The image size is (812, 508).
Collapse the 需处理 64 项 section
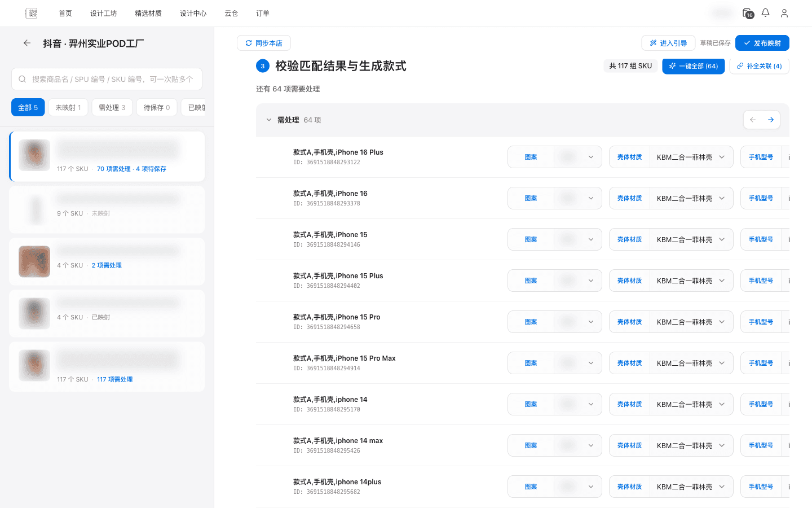(269, 120)
